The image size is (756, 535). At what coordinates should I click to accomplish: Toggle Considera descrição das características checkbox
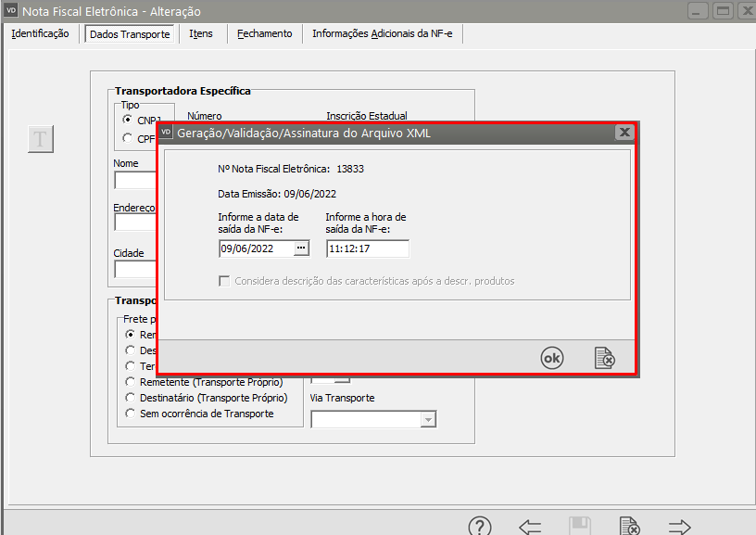coord(223,281)
